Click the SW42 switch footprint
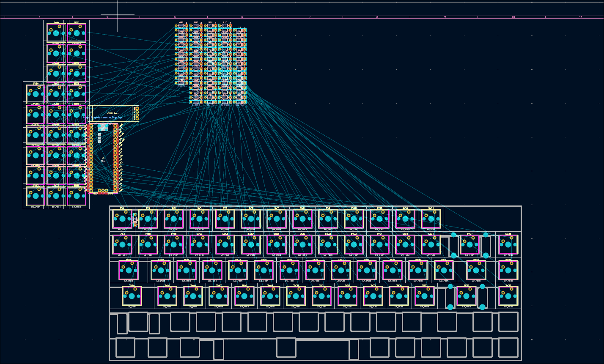 (476, 270)
